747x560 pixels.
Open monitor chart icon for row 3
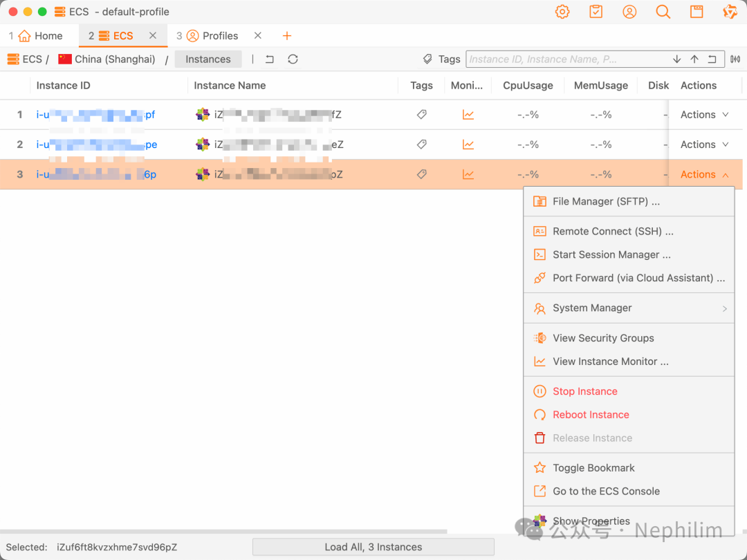click(x=468, y=174)
